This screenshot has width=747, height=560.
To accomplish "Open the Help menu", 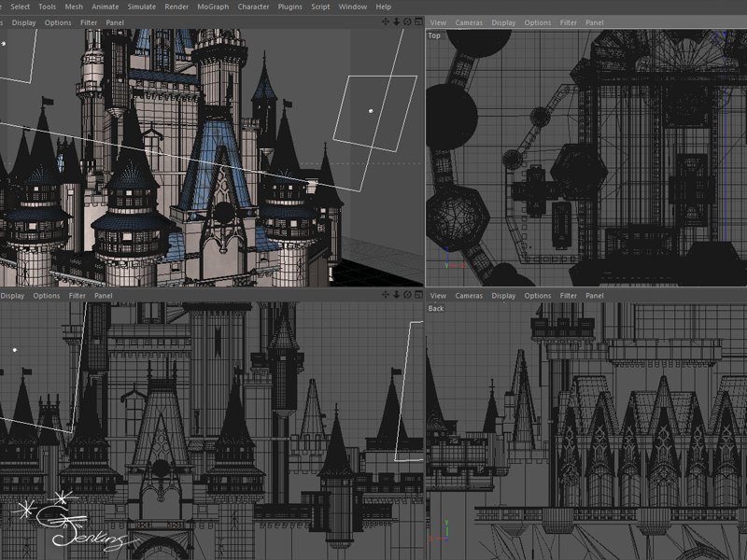I will (x=384, y=7).
